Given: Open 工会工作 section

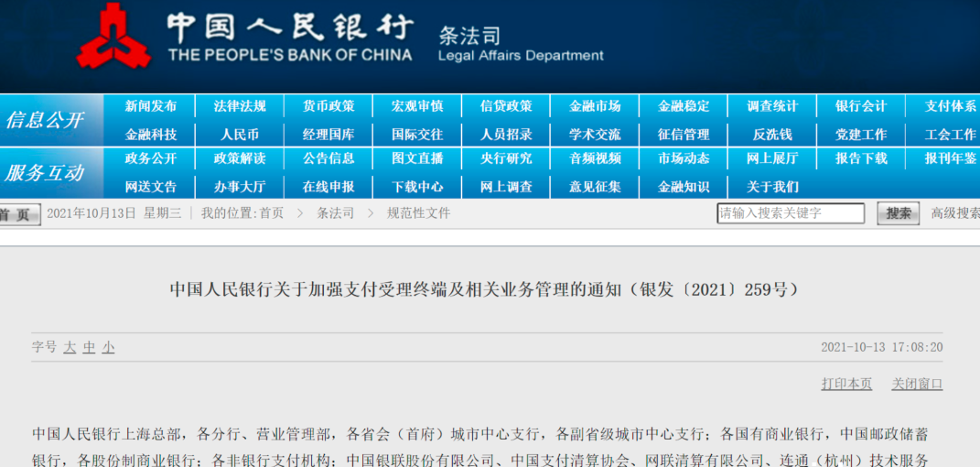Looking at the screenshot, I should point(950,135).
